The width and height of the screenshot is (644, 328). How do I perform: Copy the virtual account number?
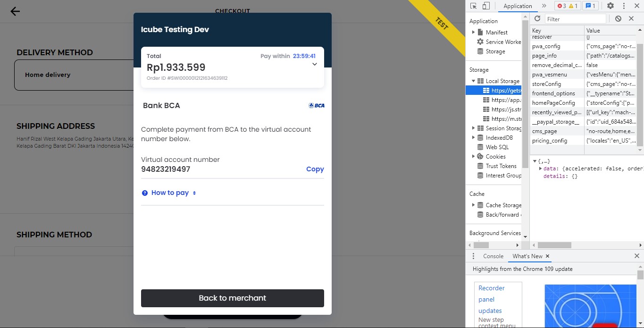[x=315, y=169]
